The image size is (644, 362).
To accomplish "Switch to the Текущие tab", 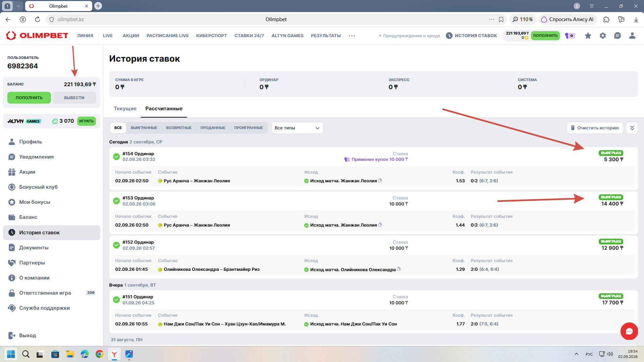I will pos(125,109).
